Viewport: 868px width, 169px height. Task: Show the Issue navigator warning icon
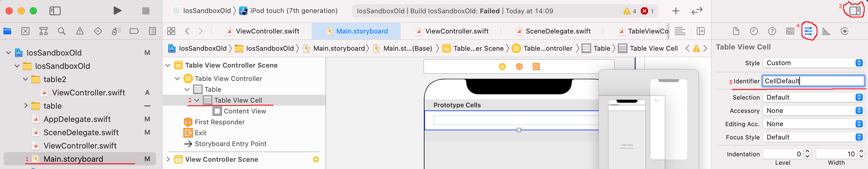coord(80,31)
